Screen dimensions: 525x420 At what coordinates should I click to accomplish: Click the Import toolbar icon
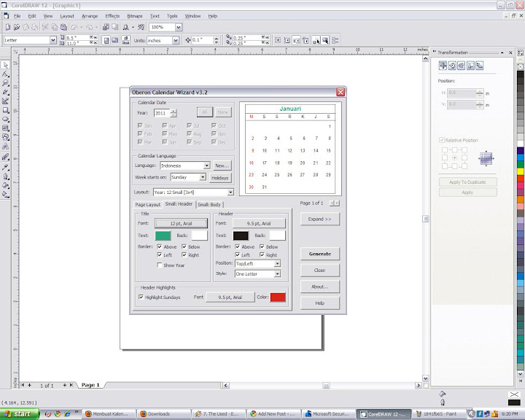106,27
